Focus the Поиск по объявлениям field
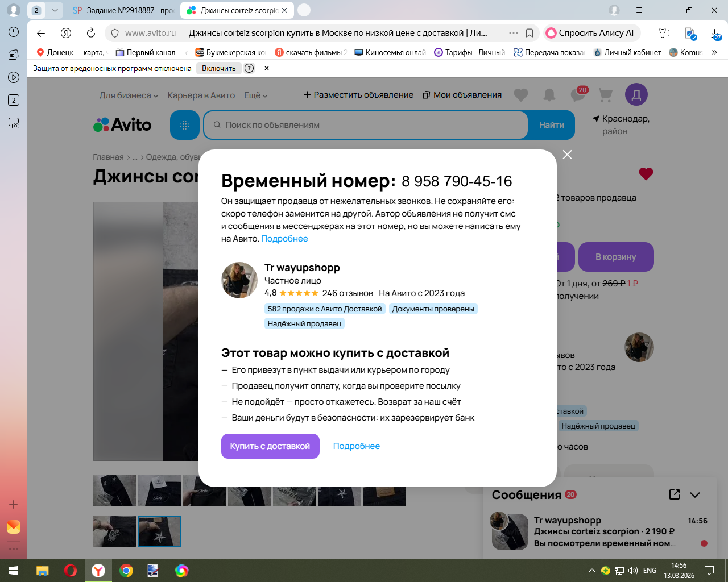The image size is (728, 582). (x=366, y=125)
